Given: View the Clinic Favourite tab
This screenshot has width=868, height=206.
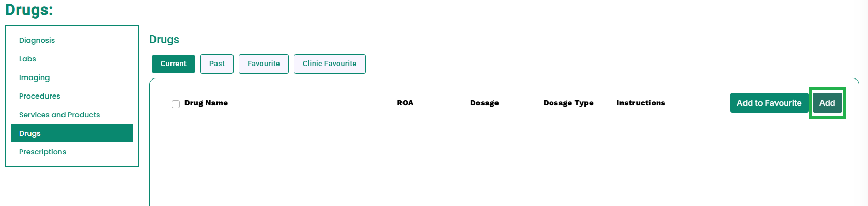Looking at the screenshot, I should point(330,64).
